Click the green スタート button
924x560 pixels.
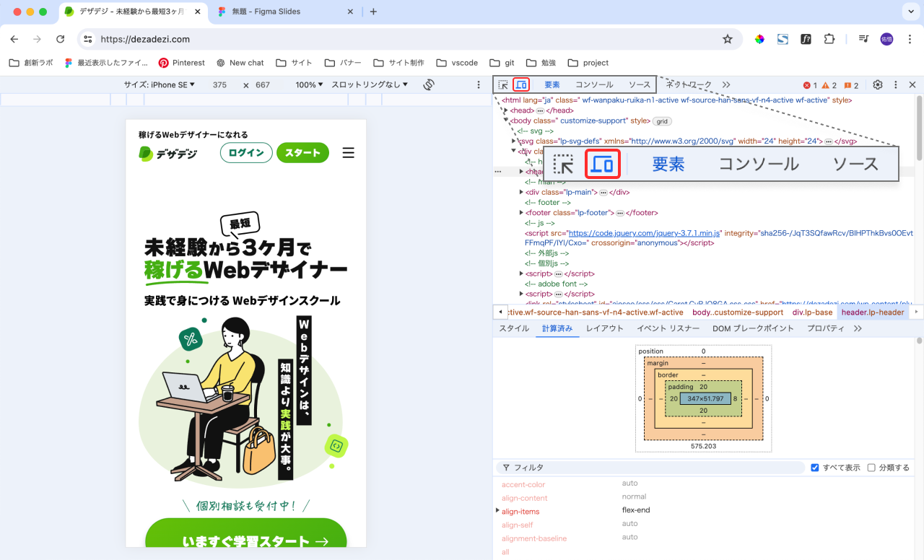coord(302,153)
